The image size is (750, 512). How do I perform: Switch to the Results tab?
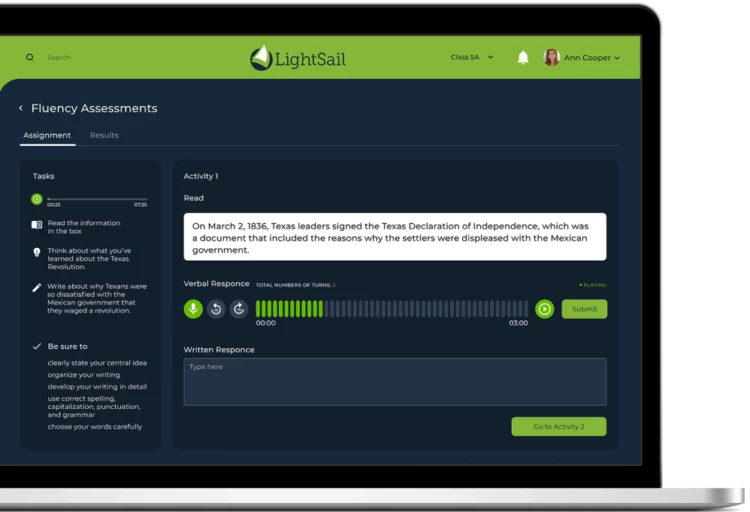[104, 135]
